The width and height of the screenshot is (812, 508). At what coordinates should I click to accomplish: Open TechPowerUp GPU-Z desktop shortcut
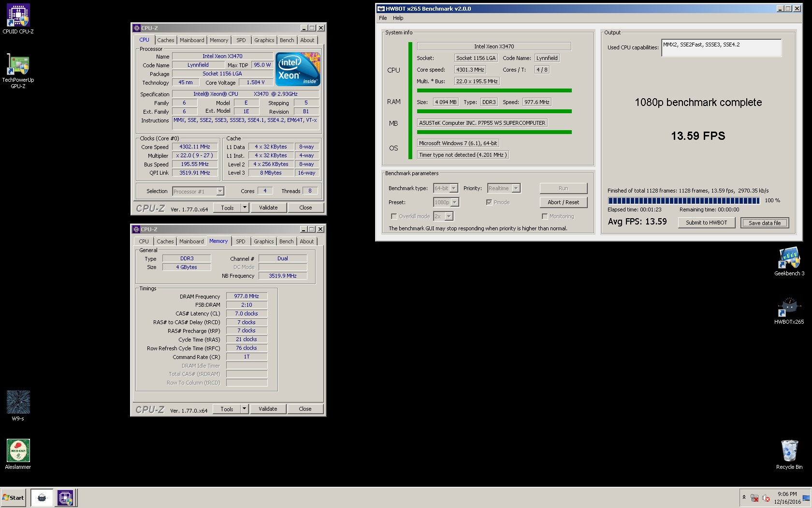tap(18, 71)
